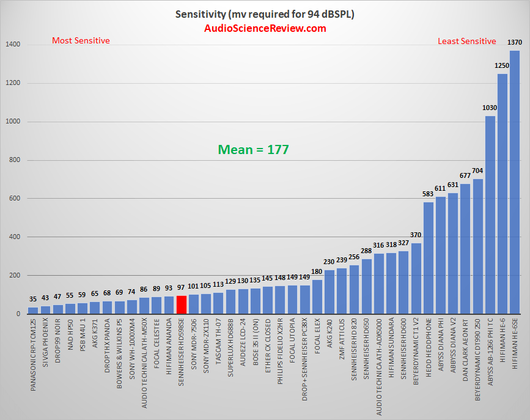
Task: Click the "BEYERDYNAMIC T1 V2" axis label
Action: pyautogui.click(x=416, y=352)
